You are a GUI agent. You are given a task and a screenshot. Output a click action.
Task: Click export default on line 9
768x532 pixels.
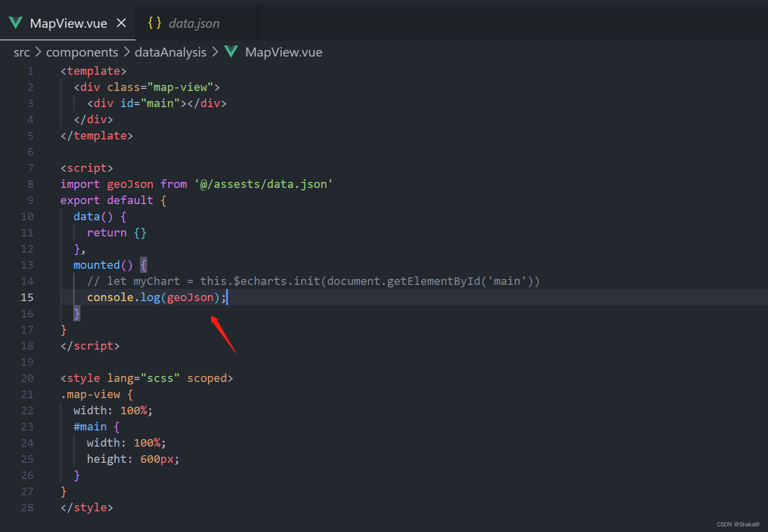click(x=107, y=201)
